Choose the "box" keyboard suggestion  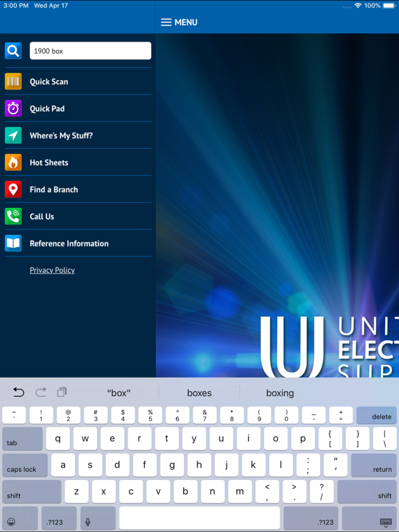(x=118, y=393)
